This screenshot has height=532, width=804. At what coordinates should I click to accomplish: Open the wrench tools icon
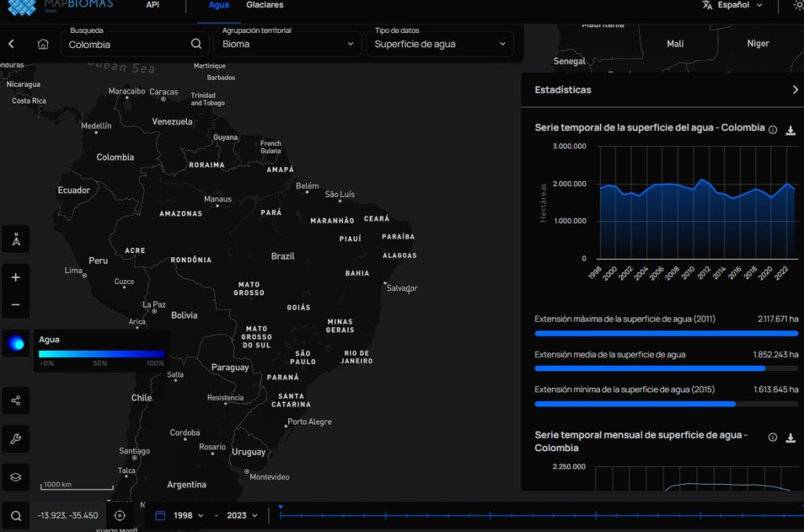(x=16, y=439)
